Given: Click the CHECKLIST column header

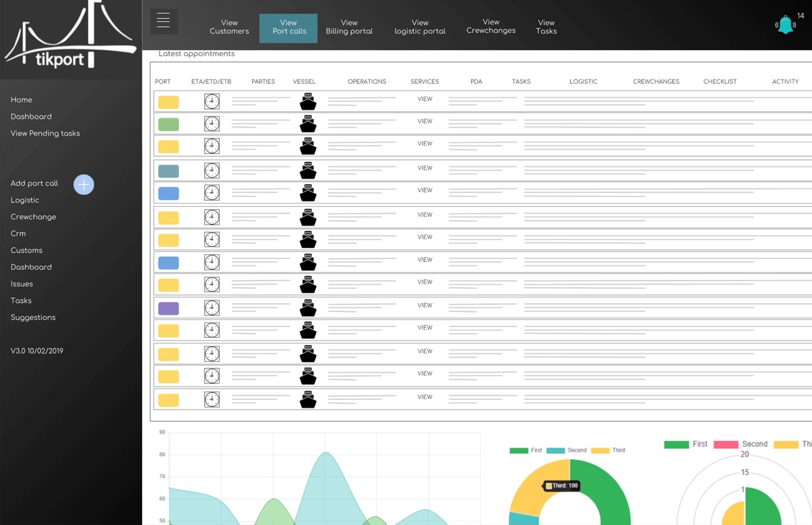Looking at the screenshot, I should coord(719,82).
